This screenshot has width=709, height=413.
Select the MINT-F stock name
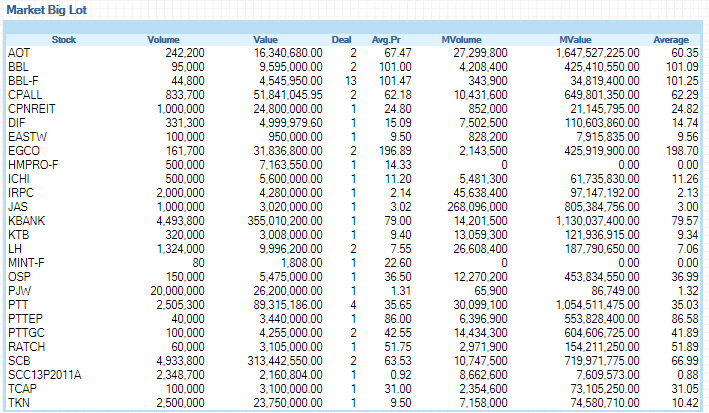(x=26, y=263)
